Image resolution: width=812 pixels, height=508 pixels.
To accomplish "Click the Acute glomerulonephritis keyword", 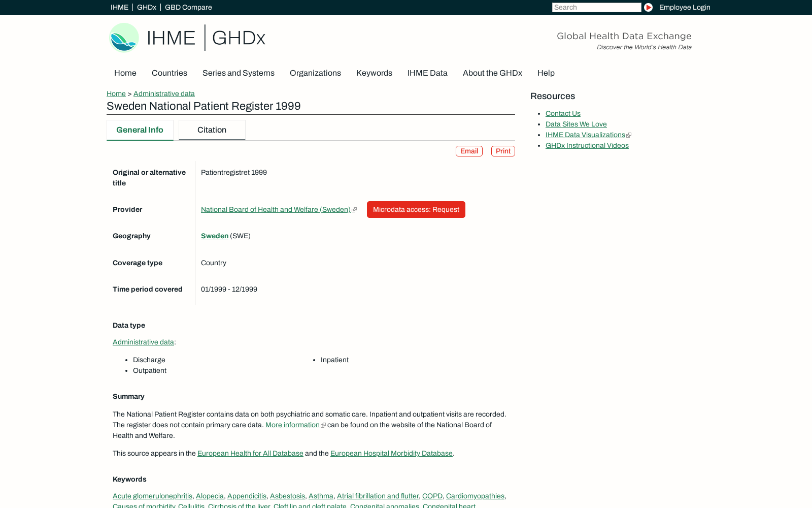I will (x=152, y=496).
